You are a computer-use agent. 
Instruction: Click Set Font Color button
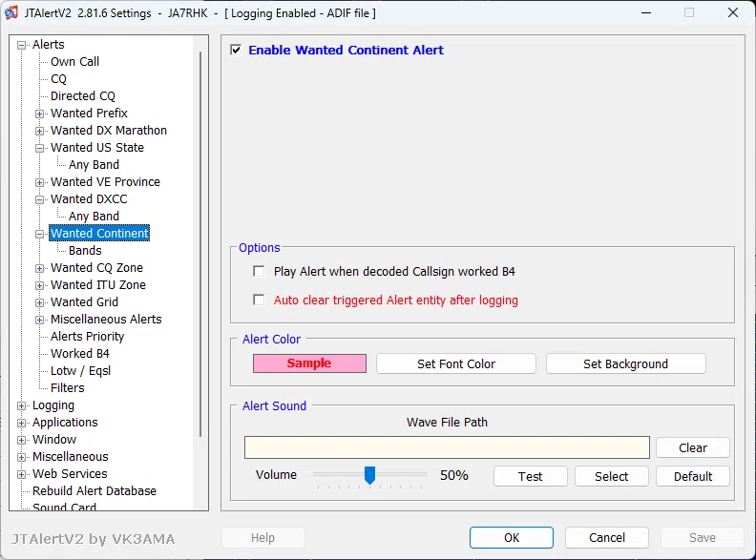click(x=456, y=363)
